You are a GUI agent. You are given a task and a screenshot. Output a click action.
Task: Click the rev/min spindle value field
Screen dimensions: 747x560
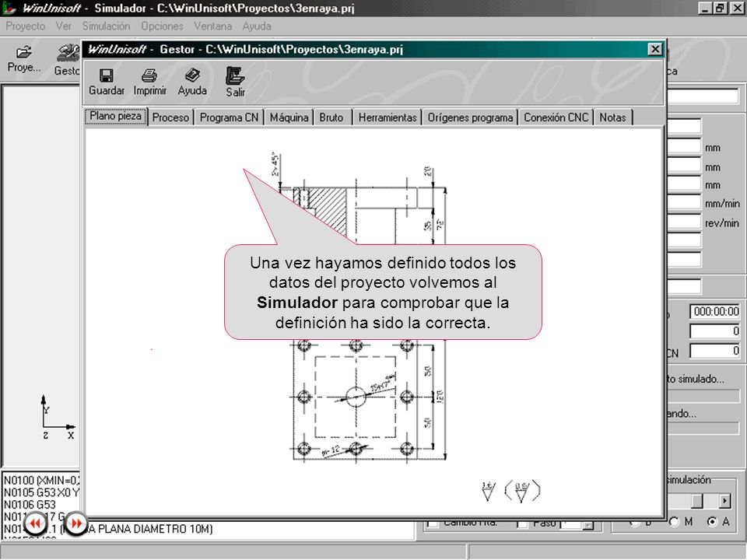(x=684, y=222)
